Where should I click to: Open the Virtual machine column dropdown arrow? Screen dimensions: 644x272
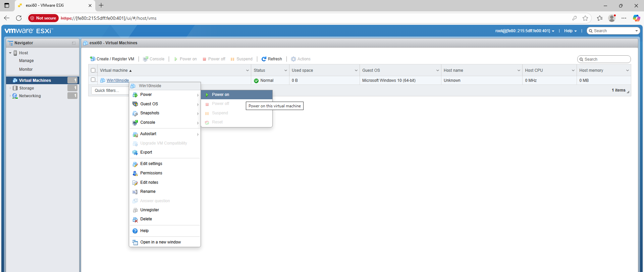[248, 70]
